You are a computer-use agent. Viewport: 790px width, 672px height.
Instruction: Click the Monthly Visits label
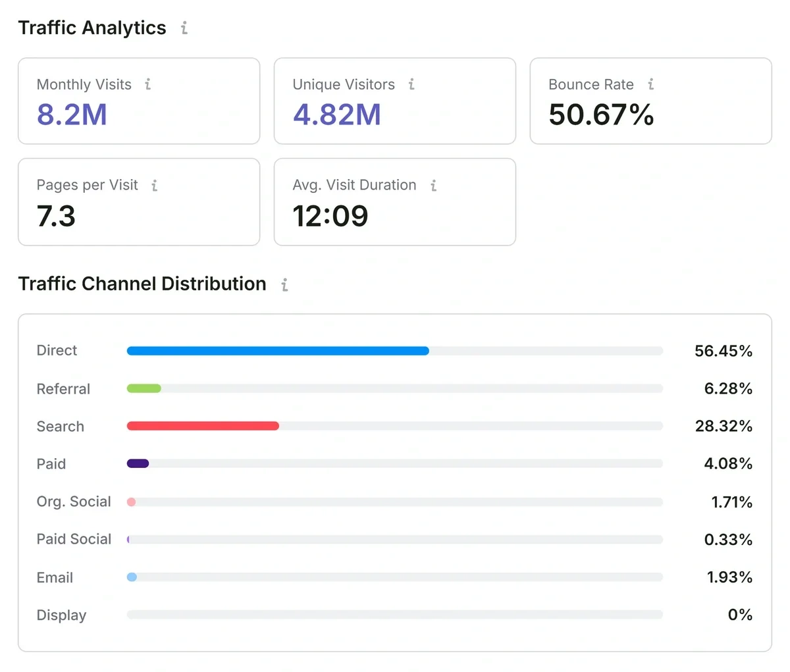(x=84, y=84)
